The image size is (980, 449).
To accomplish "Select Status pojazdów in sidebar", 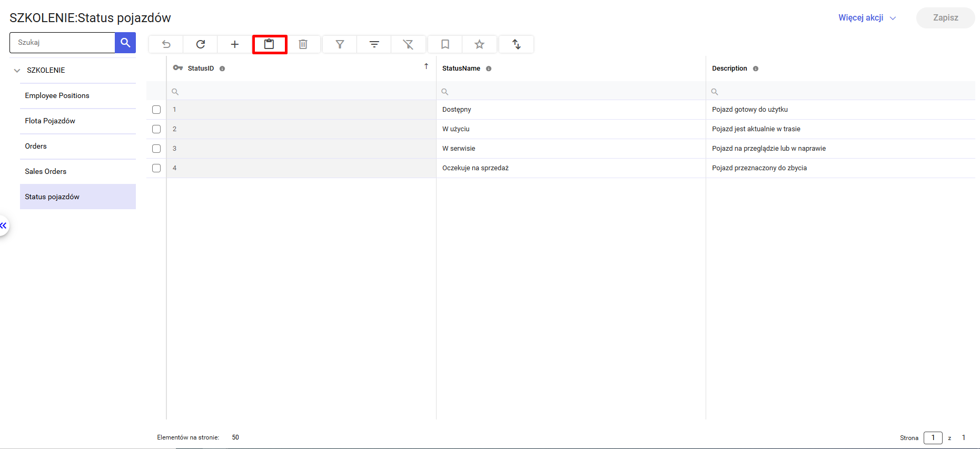I will pos(78,197).
